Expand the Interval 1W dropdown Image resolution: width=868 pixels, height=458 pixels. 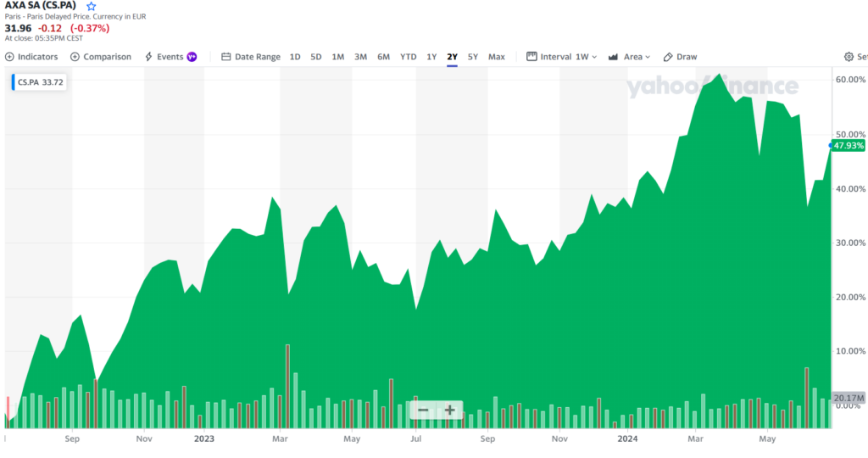point(562,57)
